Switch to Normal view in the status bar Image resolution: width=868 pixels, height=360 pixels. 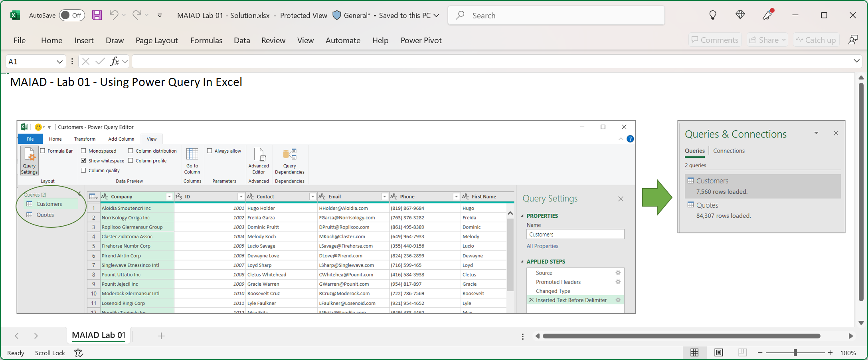coord(694,352)
